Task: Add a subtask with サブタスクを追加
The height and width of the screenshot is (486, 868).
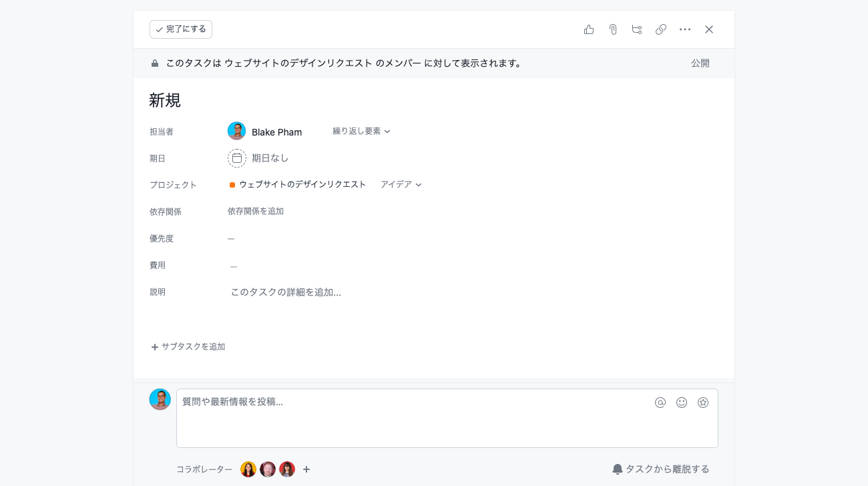Action: [188, 347]
